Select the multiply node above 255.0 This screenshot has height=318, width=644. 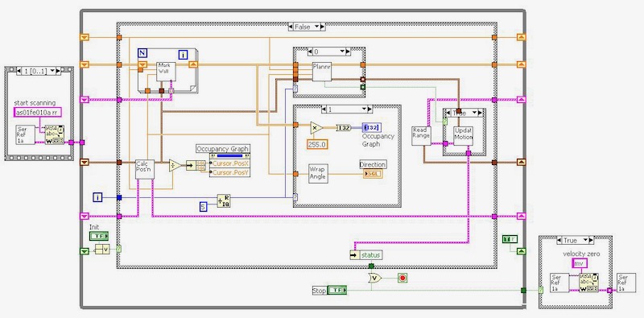point(316,128)
